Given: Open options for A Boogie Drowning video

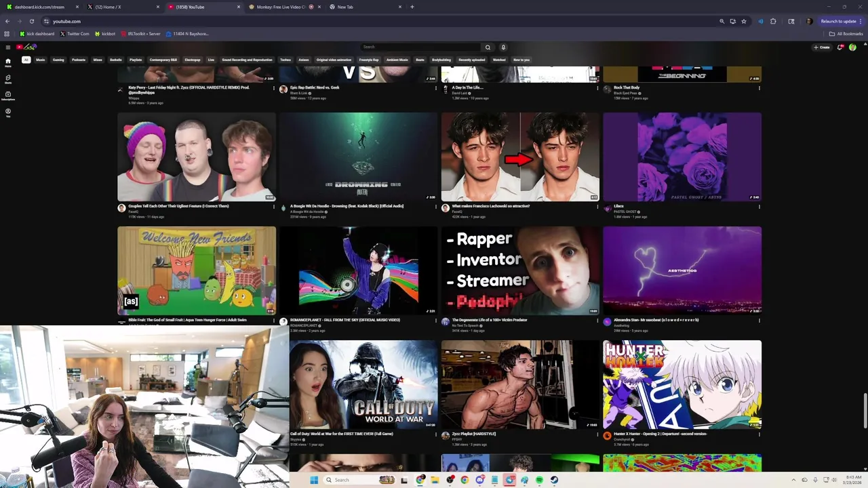Looking at the screenshot, I should coord(436,207).
